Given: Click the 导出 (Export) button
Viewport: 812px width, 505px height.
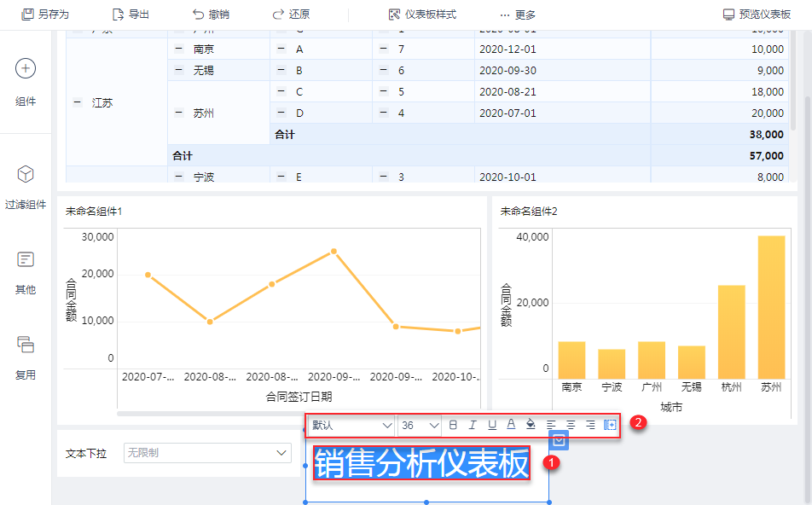Looking at the screenshot, I should click(131, 14).
